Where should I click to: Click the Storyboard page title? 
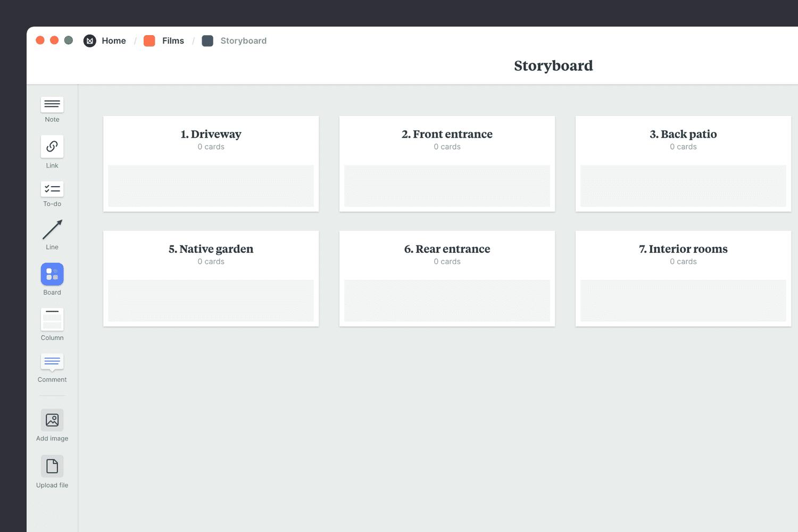[x=553, y=65]
